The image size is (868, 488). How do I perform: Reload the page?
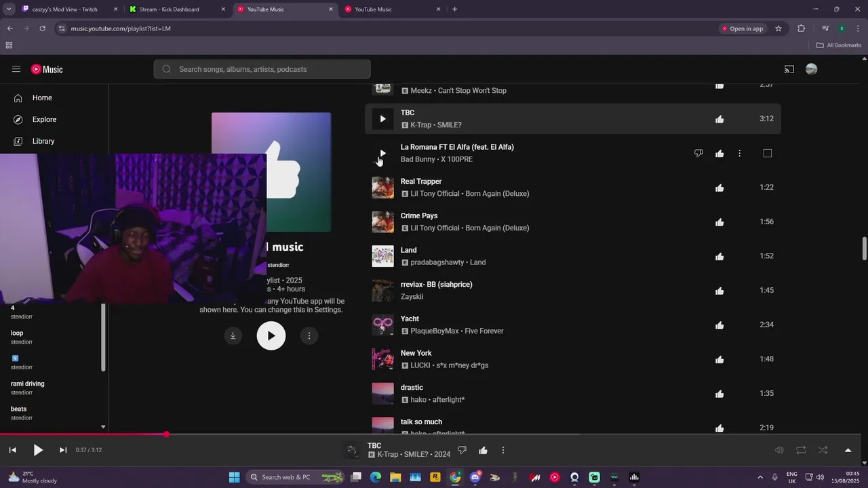coord(42,28)
